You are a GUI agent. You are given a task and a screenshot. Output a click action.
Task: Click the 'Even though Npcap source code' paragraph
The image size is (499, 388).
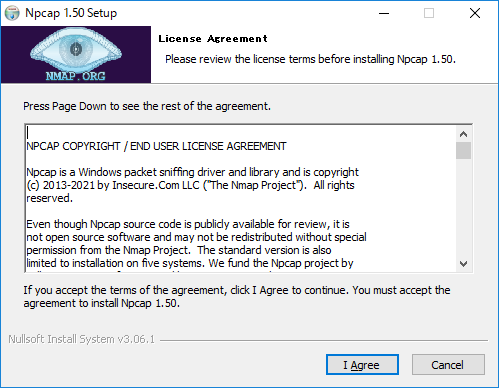196,243
